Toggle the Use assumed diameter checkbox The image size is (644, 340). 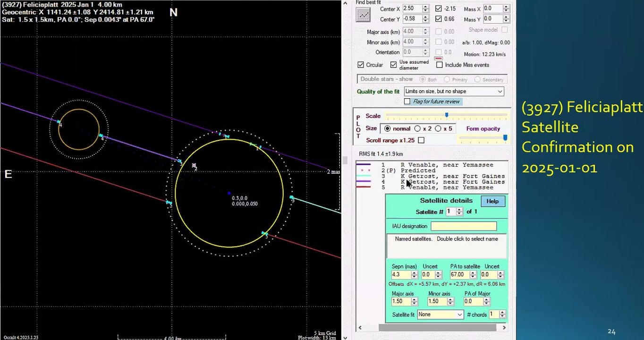point(393,65)
